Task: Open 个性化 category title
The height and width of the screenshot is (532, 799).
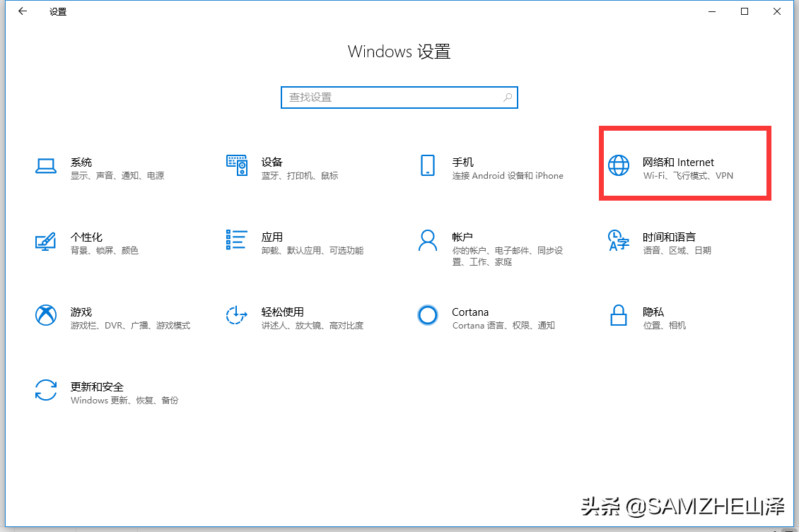Action: (87, 237)
